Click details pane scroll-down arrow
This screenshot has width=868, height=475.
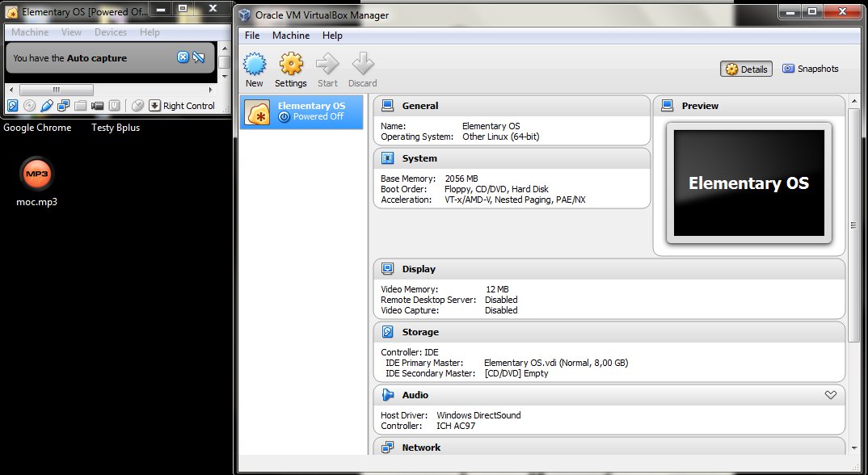tap(853, 448)
